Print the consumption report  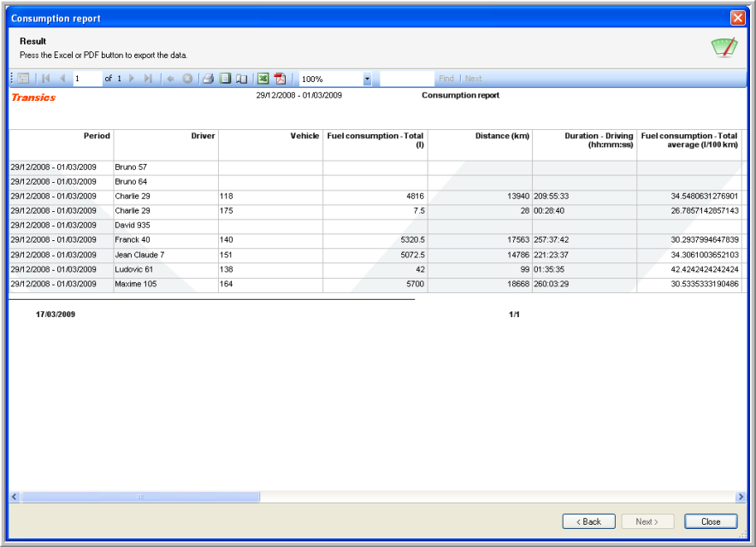pos(208,79)
